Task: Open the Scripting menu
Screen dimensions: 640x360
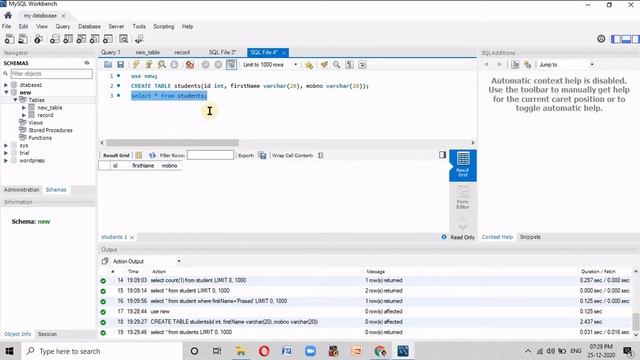Action: (x=163, y=27)
